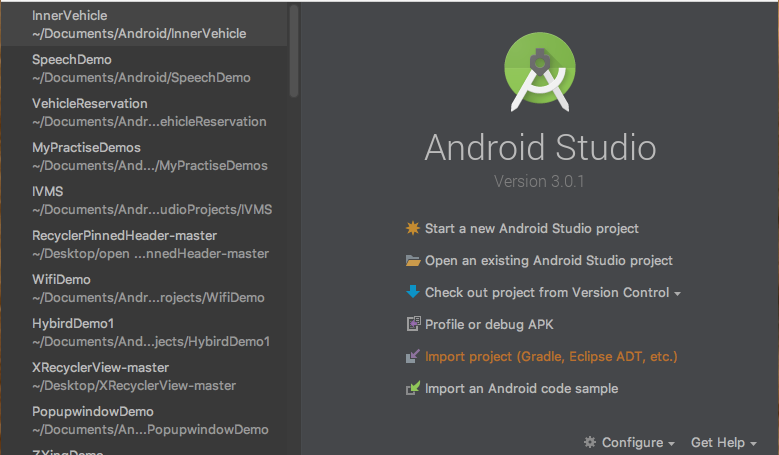Open the SpeechDemo recent project

pyautogui.click(x=144, y=69)
